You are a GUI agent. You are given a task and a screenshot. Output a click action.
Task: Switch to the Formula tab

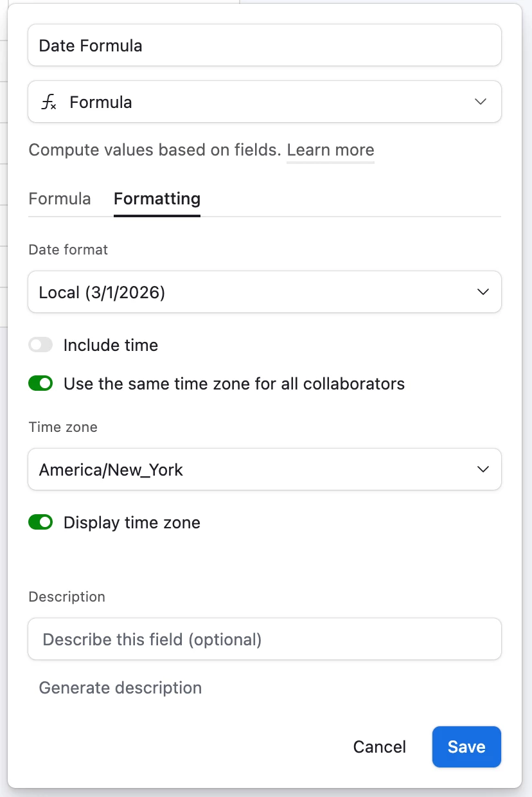(x=60, y=199)
